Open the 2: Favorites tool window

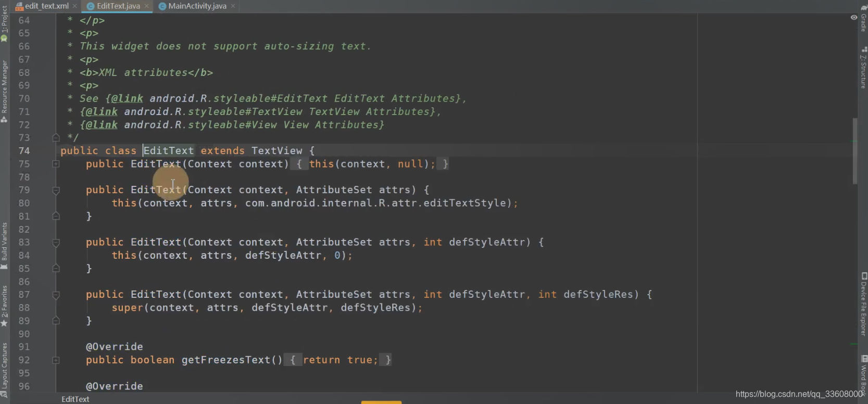(4, 306)
